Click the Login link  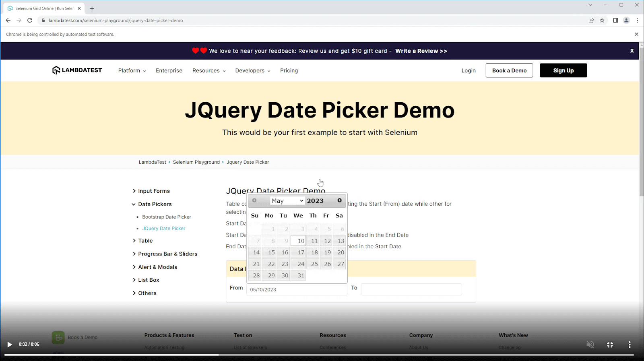(x=469, y=70)
